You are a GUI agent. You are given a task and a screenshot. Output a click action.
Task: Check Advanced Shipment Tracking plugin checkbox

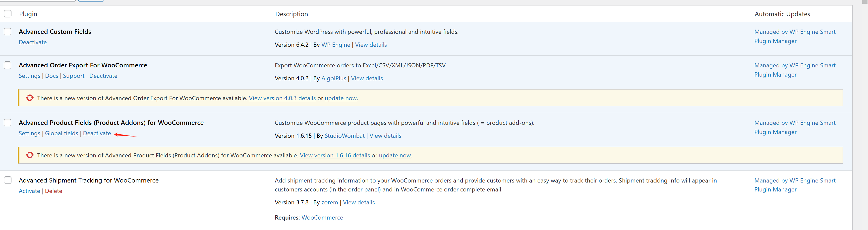pyautogui.click(x=8, y=180)
